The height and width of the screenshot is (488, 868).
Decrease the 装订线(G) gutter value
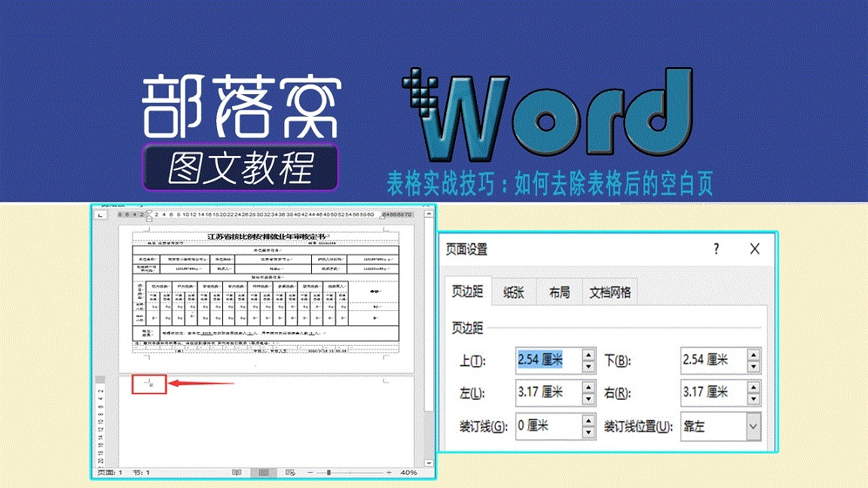[x=588, y=433]
